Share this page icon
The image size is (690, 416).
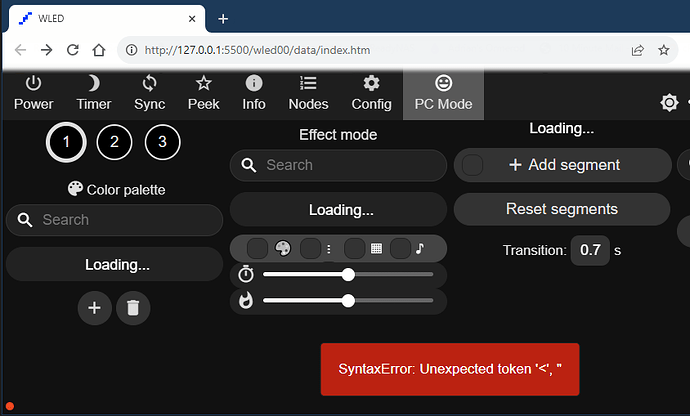(x=638, y=50)
